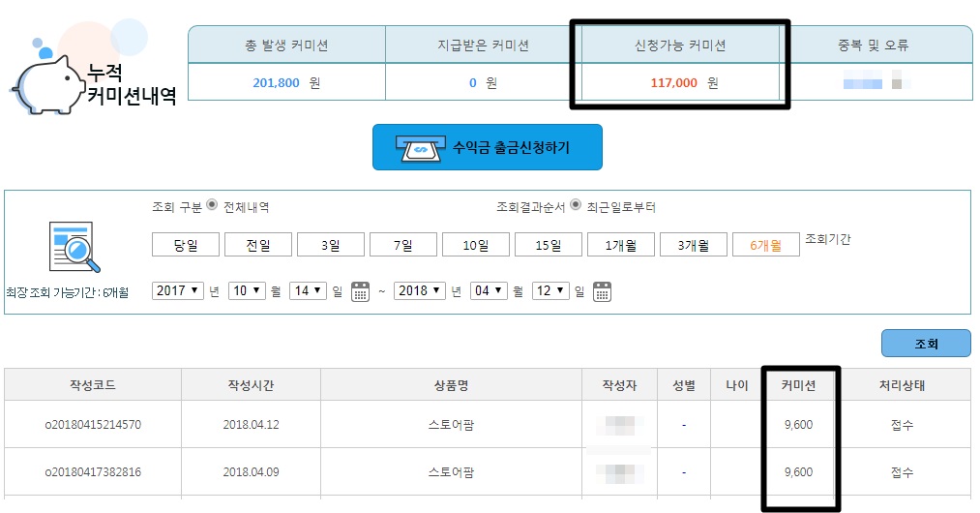Select the 1개월 period option
The height and width of the screenshot is (513, 980).
click(621, 245)
